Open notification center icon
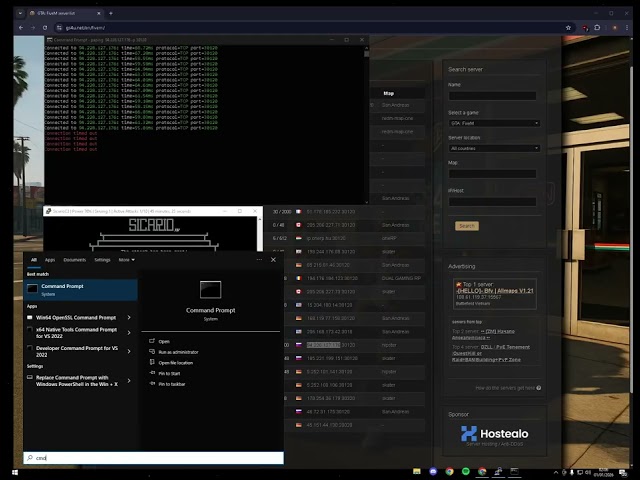This screenshot has height=480, width=640. [x=623, y=473]
